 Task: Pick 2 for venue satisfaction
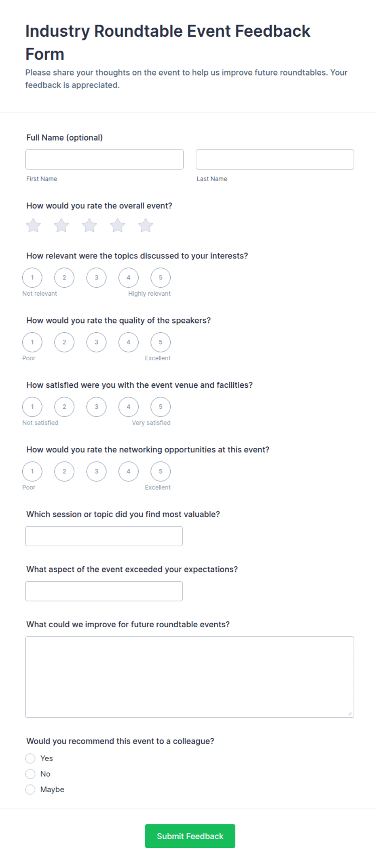[x=64, y=407]
